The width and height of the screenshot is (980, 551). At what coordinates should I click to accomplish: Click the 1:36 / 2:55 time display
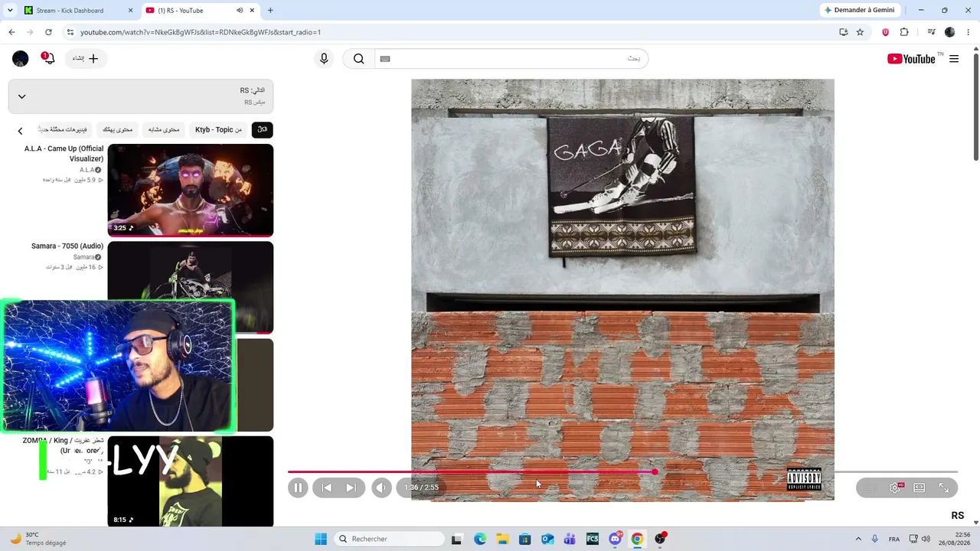(x=422, y=487)
